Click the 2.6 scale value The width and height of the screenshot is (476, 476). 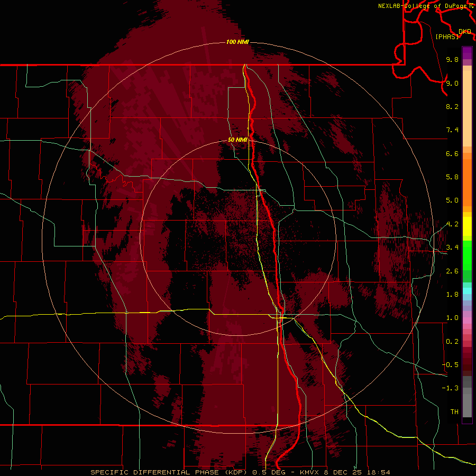coord(452,271)
